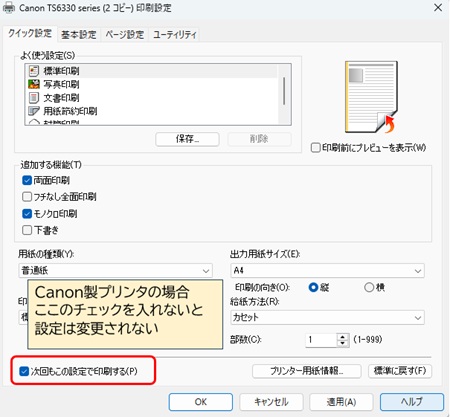Click the 保存... button
This screenshot has width=450, height=417.
click(x=187, y=139)
